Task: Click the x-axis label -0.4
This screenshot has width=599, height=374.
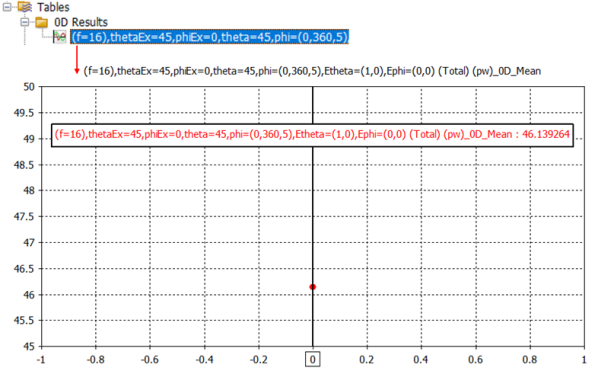Action: 204,360
